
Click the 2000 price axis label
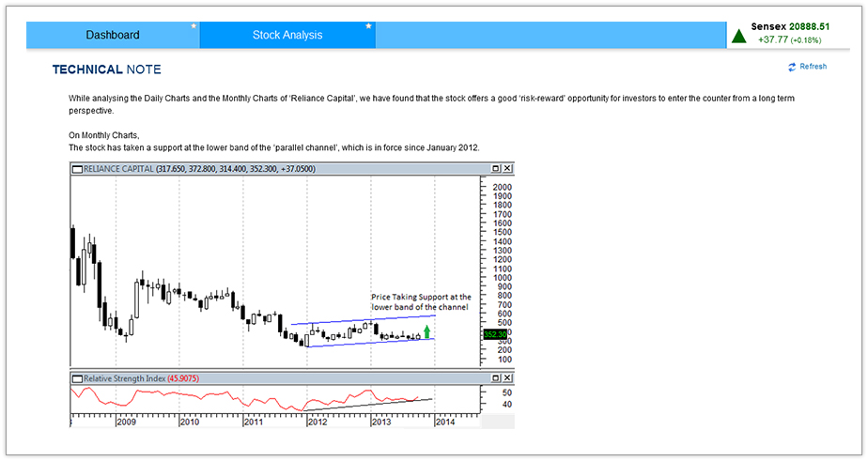(502, 187)
